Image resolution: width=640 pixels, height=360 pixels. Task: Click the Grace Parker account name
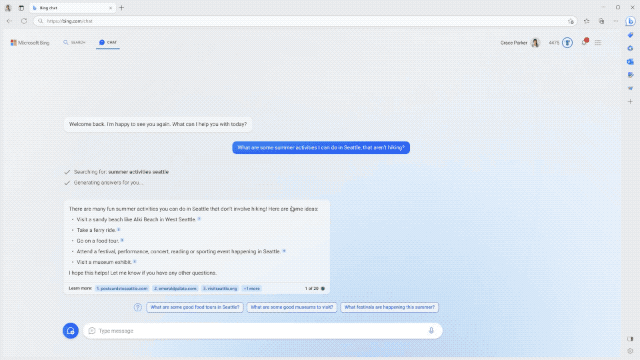click(514, 42)
